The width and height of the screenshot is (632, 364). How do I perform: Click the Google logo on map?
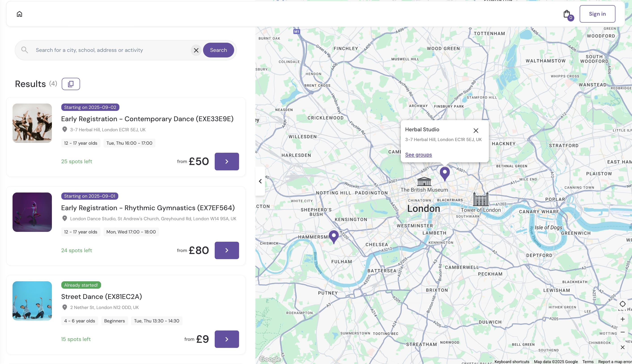point(270,359)
